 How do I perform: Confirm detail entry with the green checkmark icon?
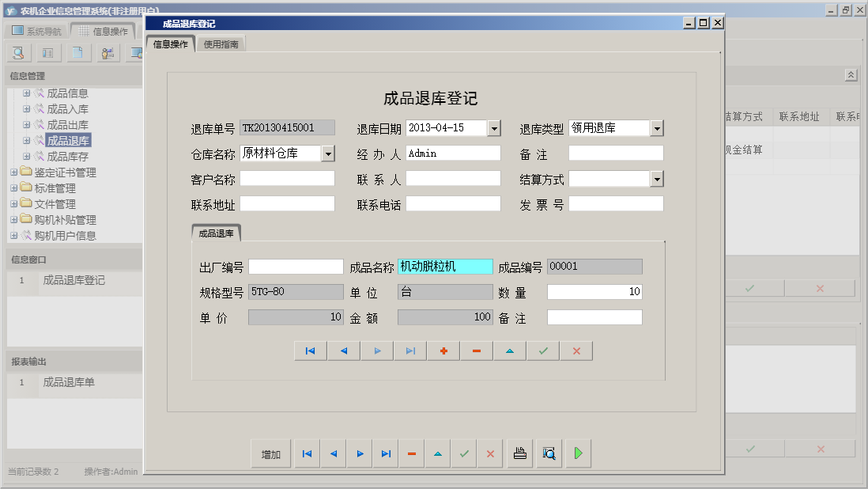pos(542,351)
